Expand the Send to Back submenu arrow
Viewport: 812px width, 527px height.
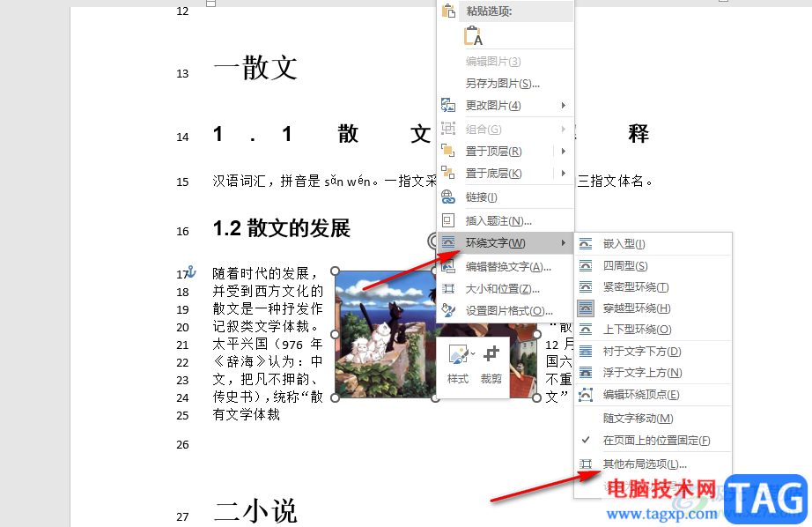coord(564,173)
